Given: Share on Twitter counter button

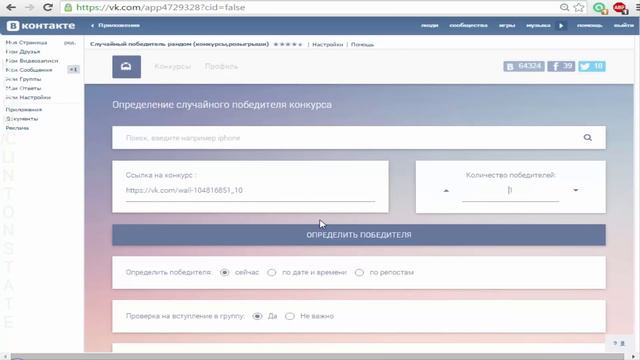Looking at the screenshot, I should (x=592, y=66).
